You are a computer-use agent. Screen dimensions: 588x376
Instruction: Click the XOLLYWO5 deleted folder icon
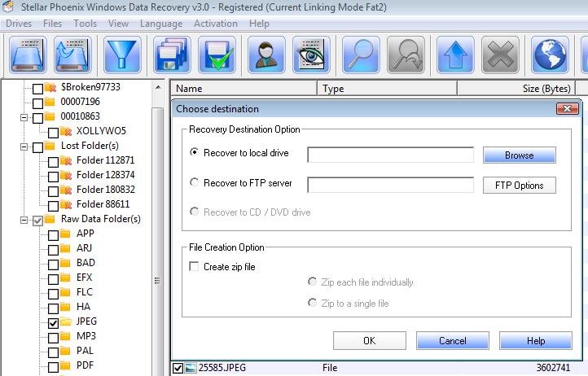(66, 131)
